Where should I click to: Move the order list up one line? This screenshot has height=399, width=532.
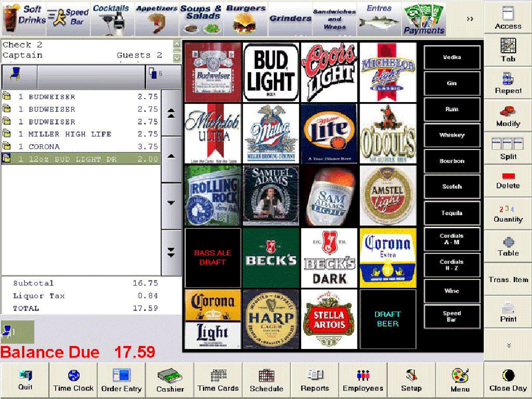click(x=171, y=160)
